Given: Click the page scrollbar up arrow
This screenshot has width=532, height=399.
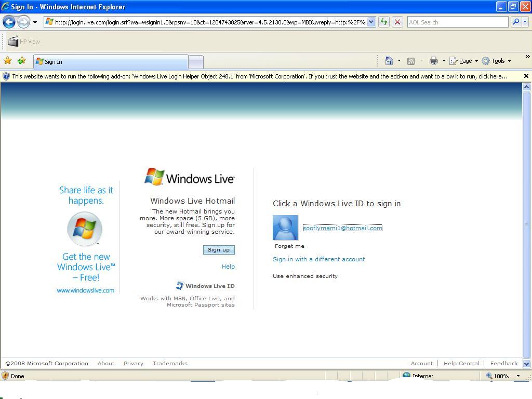Looking at the screenshot, I should click(527, 87).
